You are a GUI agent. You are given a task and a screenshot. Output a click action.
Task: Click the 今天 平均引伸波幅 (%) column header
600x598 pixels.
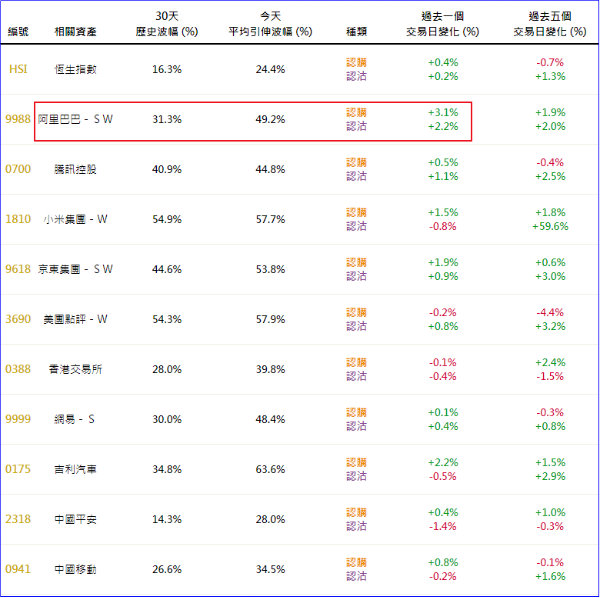(270, 24)
